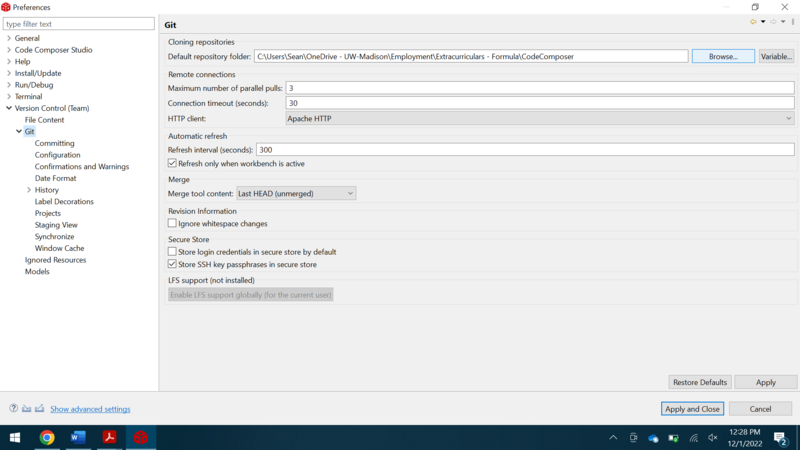Click the Refresh interval field
This screenshot has width=800, height=450.
coord(525,149)
